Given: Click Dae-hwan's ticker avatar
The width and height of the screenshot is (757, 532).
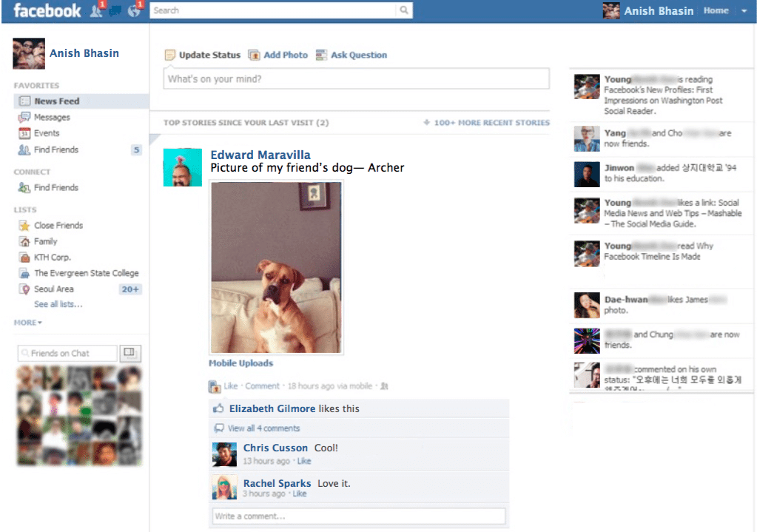Looking at the screenshot, I should pos(587,305).
